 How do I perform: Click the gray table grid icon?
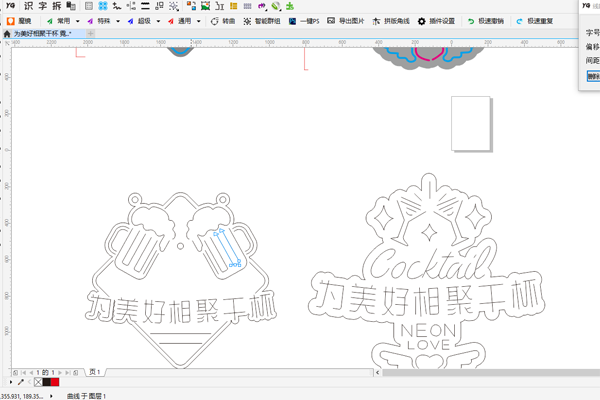(x=89, y=6)
